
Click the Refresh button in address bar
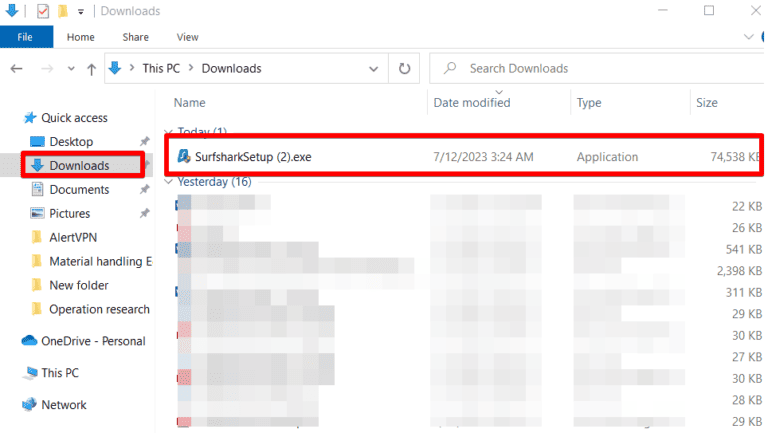tap(404, 69)
